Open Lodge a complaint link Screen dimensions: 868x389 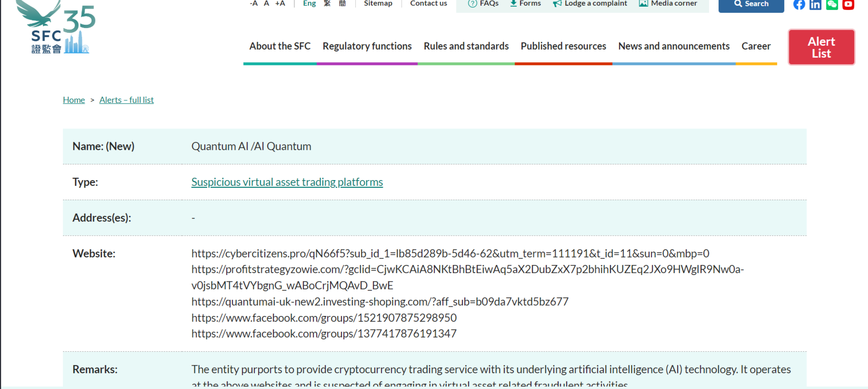click(590, 3)
